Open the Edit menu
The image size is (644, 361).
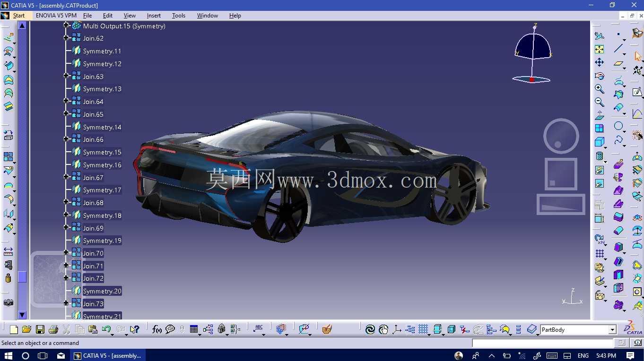pyautogui.click(x=108, y=16)
